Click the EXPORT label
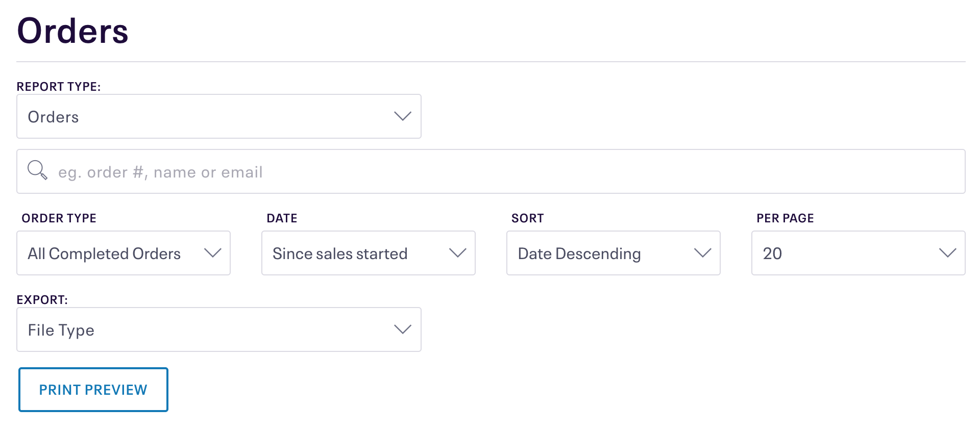This screenshot has width=980, height=433. pyautogui.click(x=42, y=300)
